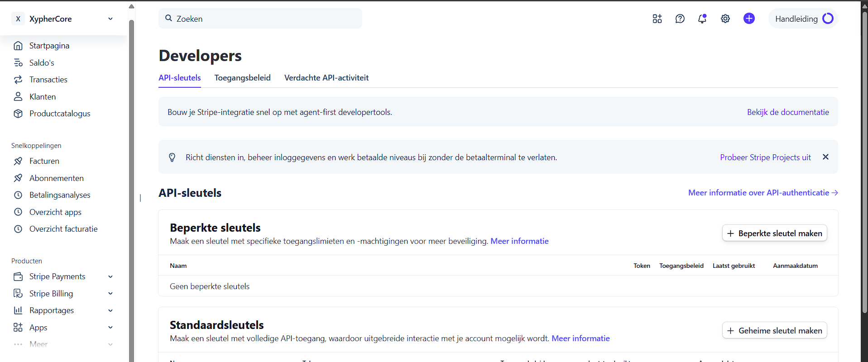
Task: Click the clock icon beside Overzicht apps
Action: (x=18, y=212)
